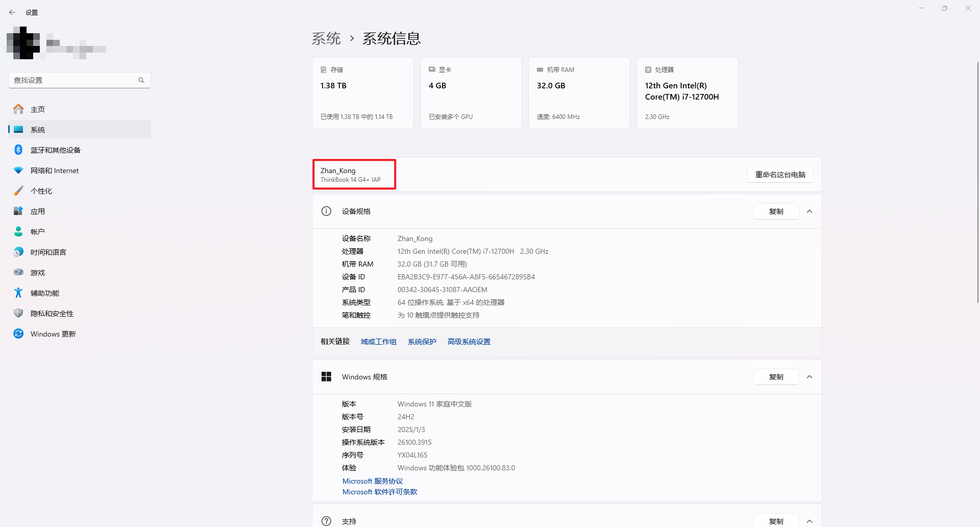Click the 帐户 person icon
This screenshot has width=980, height=527.
click(x=18, y=231)
